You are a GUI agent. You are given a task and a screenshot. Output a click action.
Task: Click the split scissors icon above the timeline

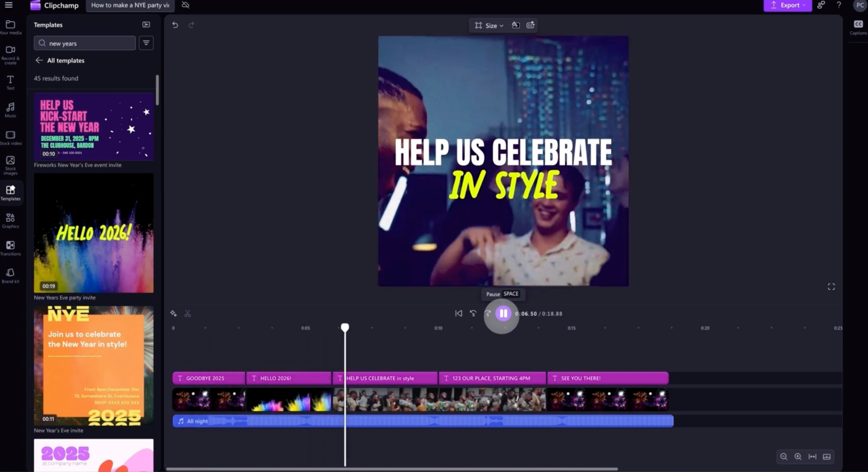[188, 313]
